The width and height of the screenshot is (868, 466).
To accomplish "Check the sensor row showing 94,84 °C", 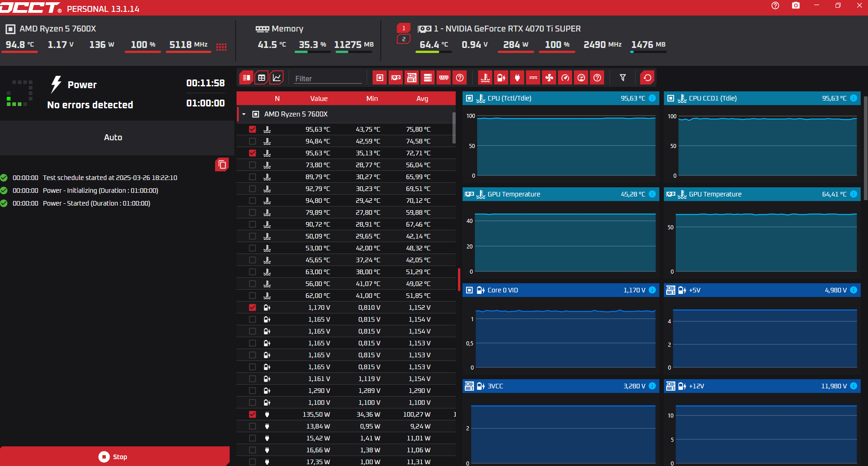I will 253,141.
